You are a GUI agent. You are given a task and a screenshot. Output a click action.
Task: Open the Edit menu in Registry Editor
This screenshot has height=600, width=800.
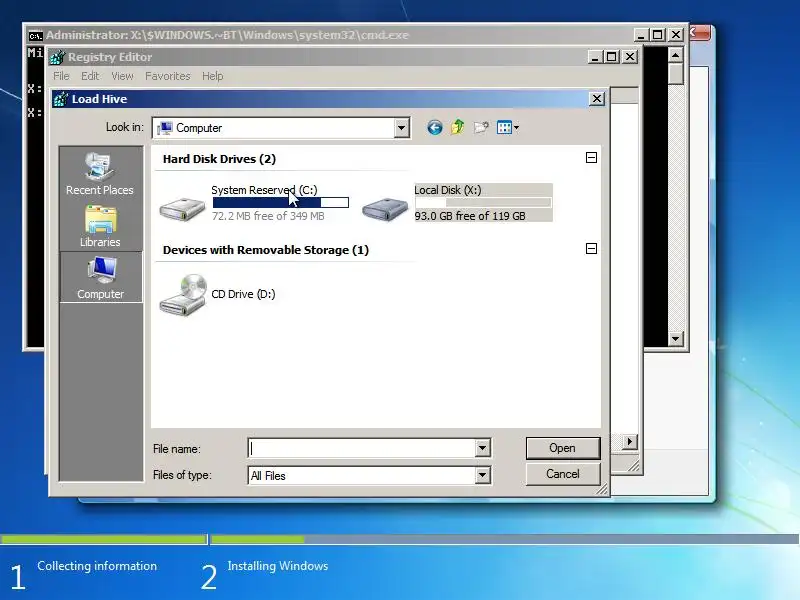click(90, 76)
